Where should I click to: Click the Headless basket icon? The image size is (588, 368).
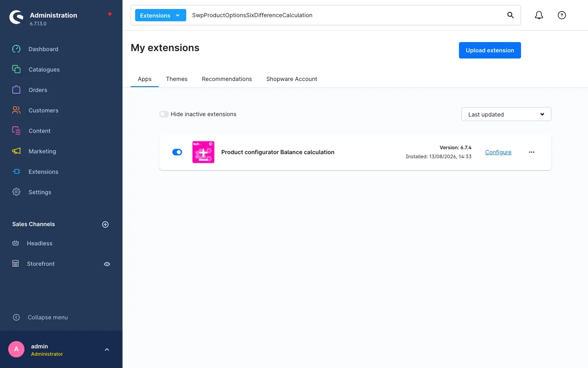(x=16, y=243)
